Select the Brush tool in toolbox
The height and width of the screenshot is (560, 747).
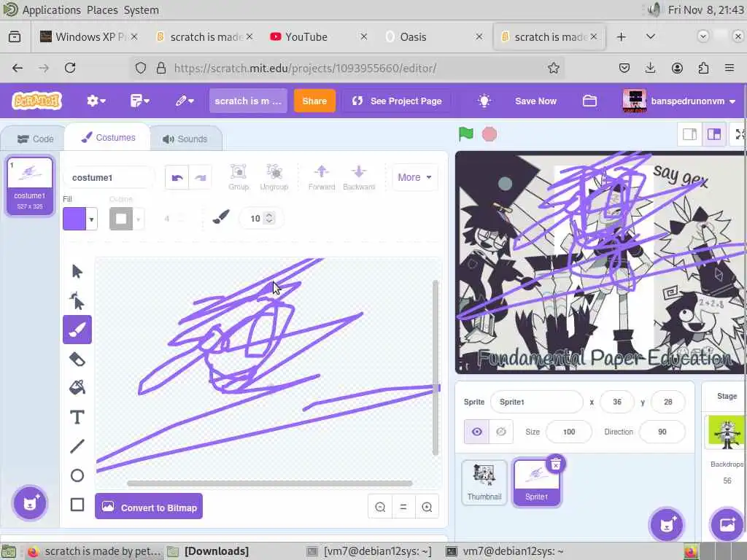(77, 330)
